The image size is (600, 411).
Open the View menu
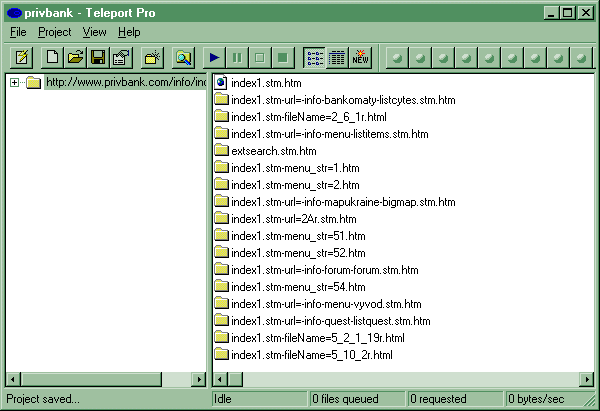pos(94,32)
